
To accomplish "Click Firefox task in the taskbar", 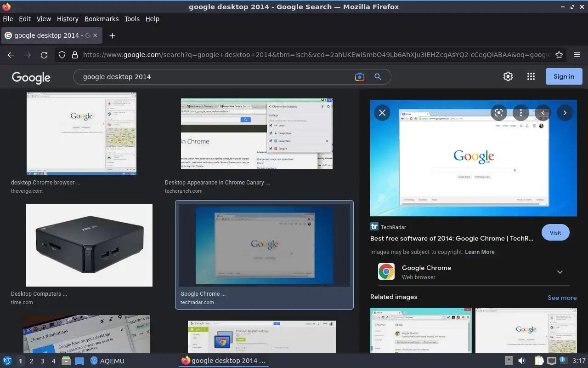I will (224, 361).
